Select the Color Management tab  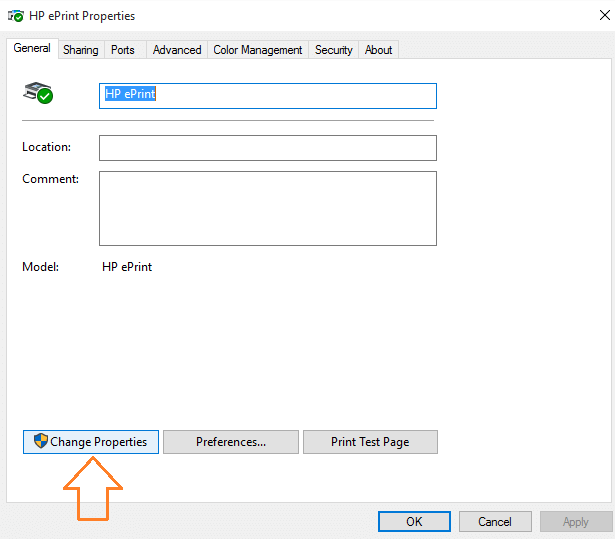pyautogui.click(x=258, y=50)
